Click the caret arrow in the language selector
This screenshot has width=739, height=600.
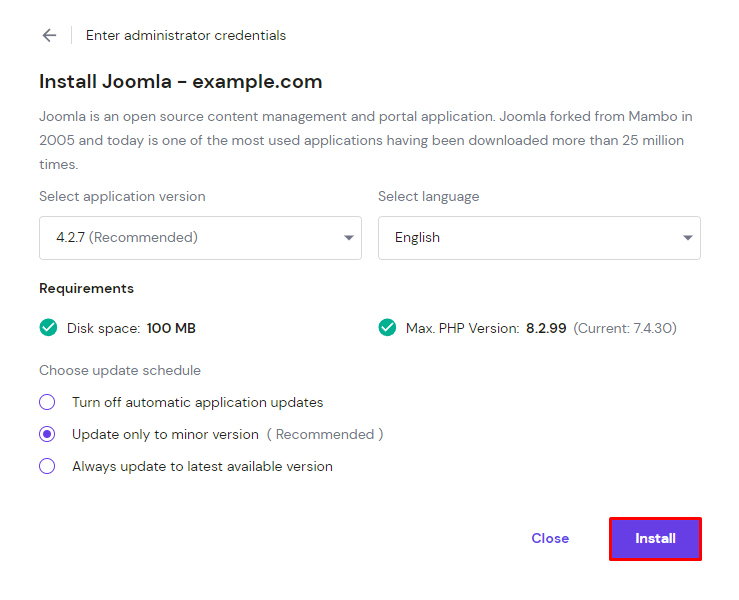(687, 238)
